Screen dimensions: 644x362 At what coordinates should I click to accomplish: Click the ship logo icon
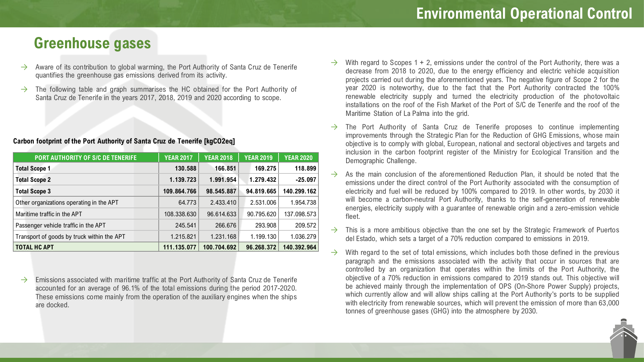coord(624,339)
